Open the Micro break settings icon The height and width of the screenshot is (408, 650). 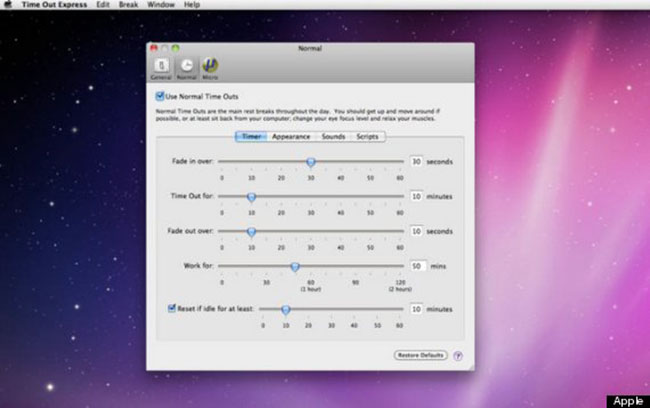210,69
